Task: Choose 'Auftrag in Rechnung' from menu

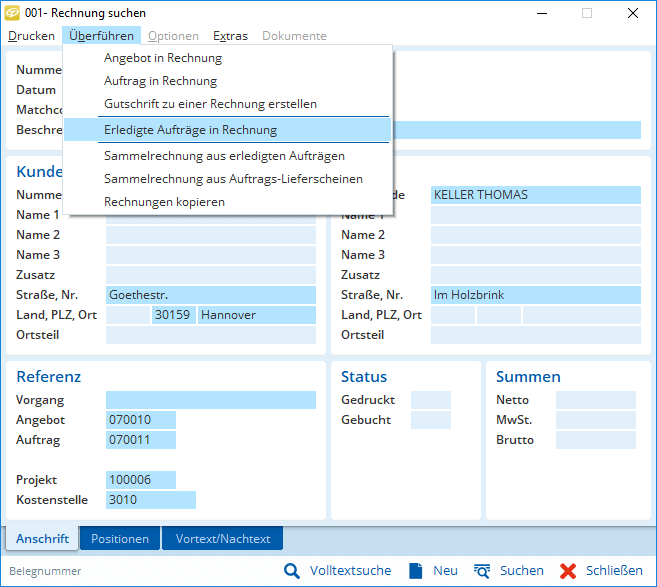Action: [x=160, y=81]
